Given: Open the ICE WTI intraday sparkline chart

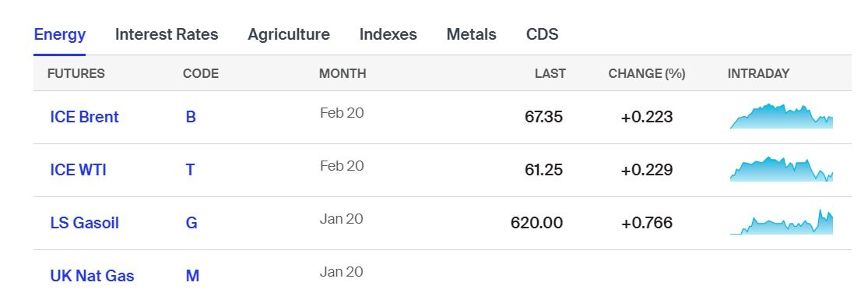Looking at the screenshot, I should pyautogui.click(x=781, y=169).
